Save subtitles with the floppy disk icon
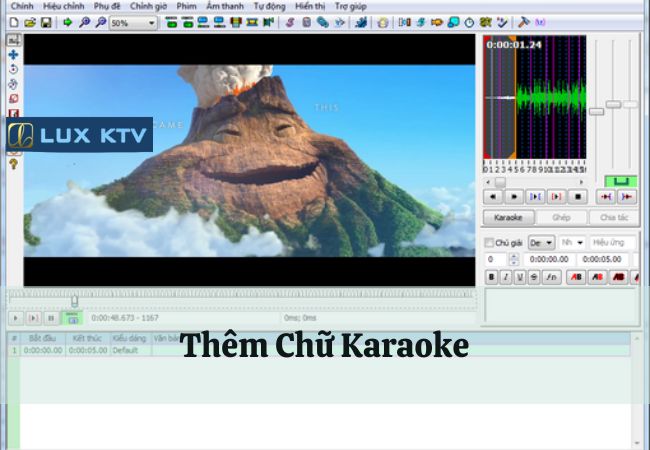This screenshot has width=650, height=450. [x=46, y=22]
